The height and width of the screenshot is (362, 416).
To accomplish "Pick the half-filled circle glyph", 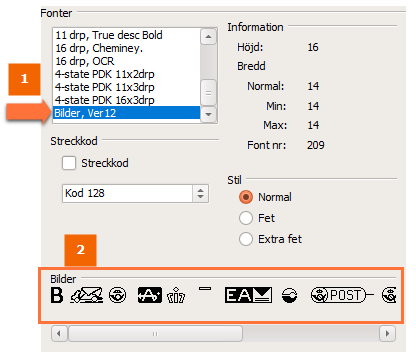I will tap(289, 295).
